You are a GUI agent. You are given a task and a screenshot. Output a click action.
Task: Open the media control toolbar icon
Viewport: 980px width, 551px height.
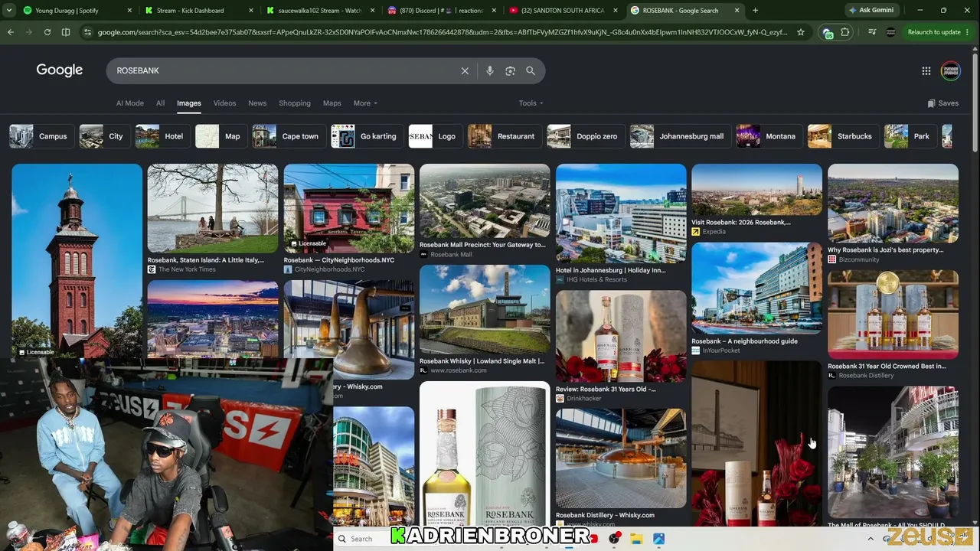pos(872,32)
